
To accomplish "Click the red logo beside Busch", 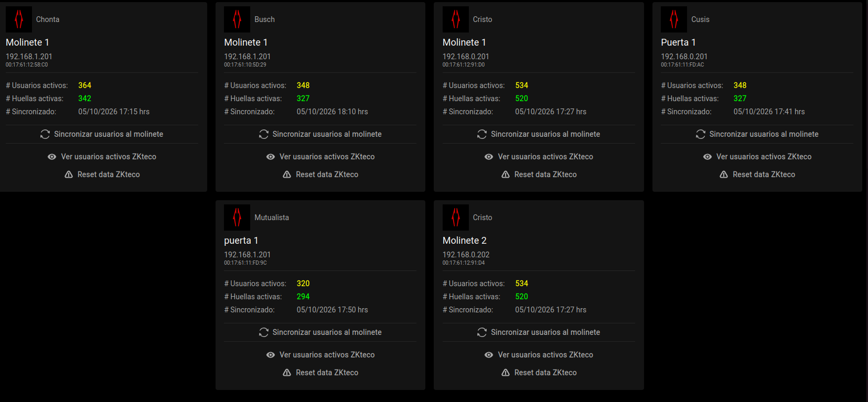I will tap(237, 19).
